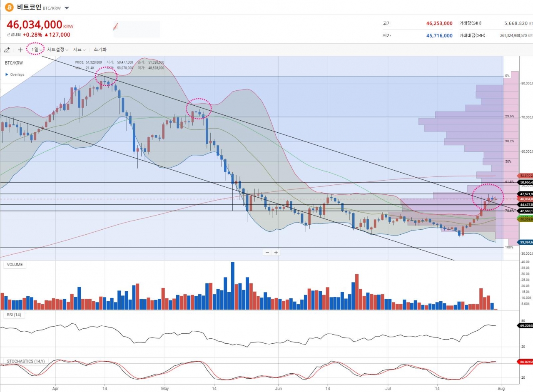Open the BTC/KRW coin selector arrow
Image resolution: width=533 pixels, height=392 pixels.
tap(67, 8)
